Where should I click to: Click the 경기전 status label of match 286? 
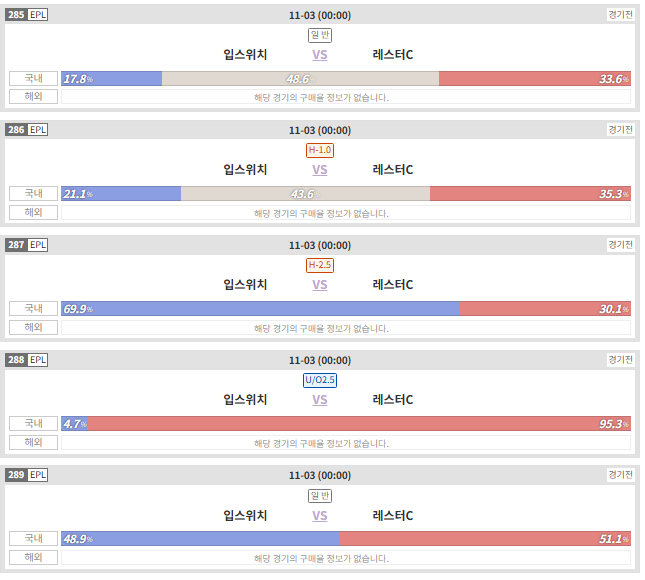click(x=620, y=130)
